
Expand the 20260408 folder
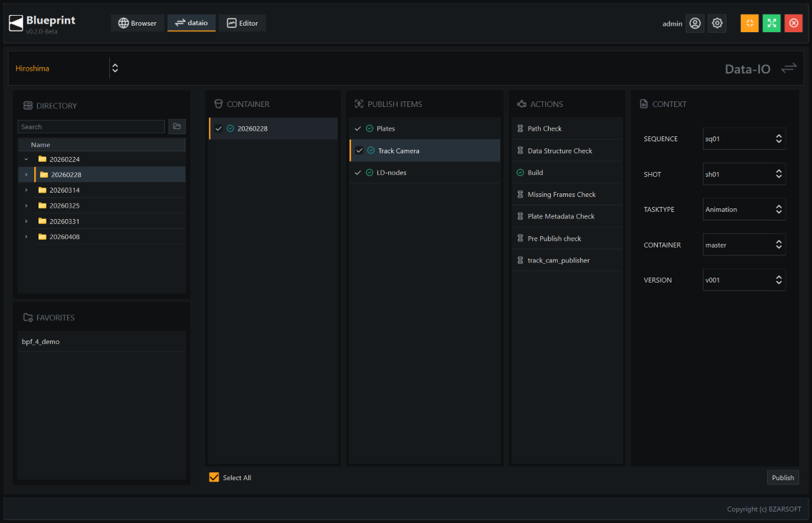(26, 237)
